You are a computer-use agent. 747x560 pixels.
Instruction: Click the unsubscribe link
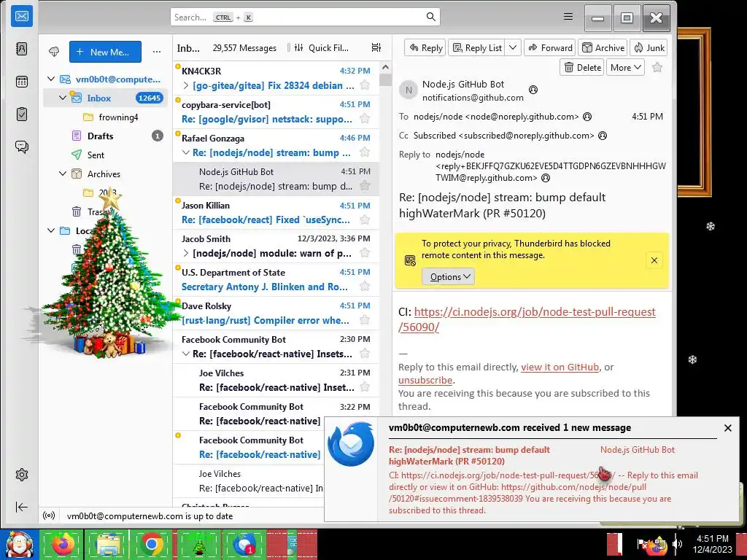[425, 380]
